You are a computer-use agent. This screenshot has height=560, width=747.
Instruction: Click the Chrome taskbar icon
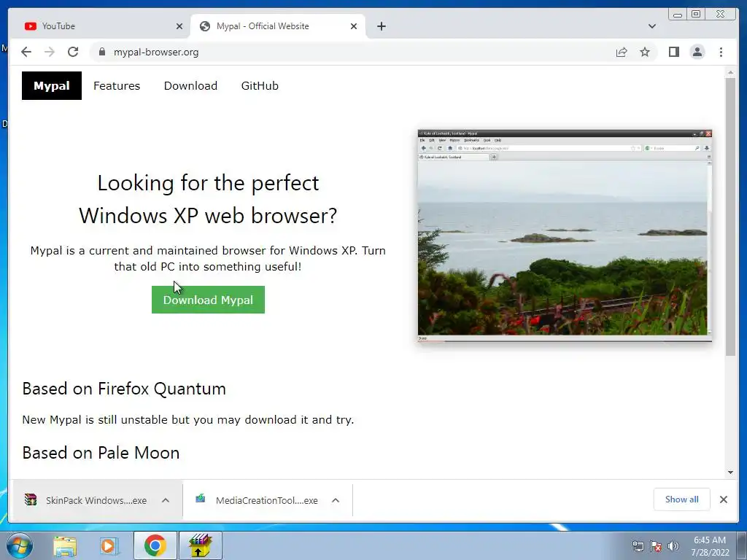155,545
